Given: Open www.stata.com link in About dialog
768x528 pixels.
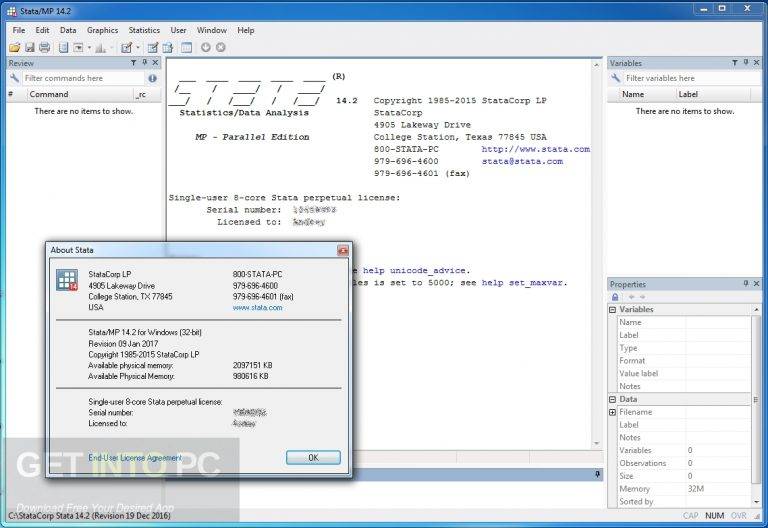Looking at the screenshot, I should click(x=257, y=308).
